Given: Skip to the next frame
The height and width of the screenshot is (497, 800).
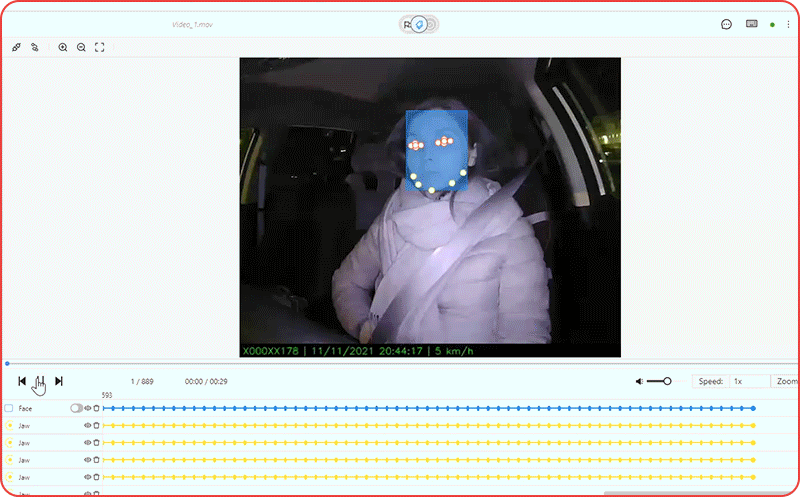Looking at the screenshot, I should tap(59, 381).
